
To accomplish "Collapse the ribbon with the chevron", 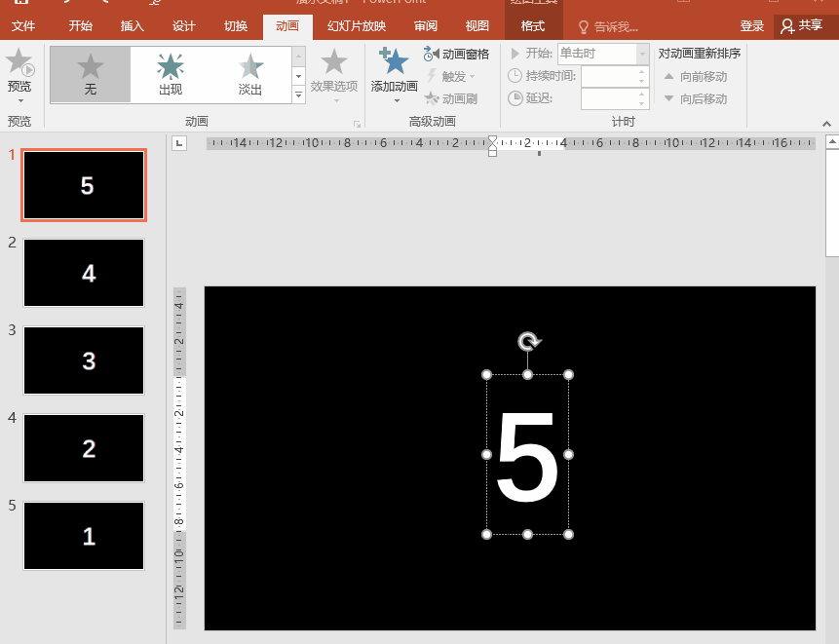I will (826, 124).
